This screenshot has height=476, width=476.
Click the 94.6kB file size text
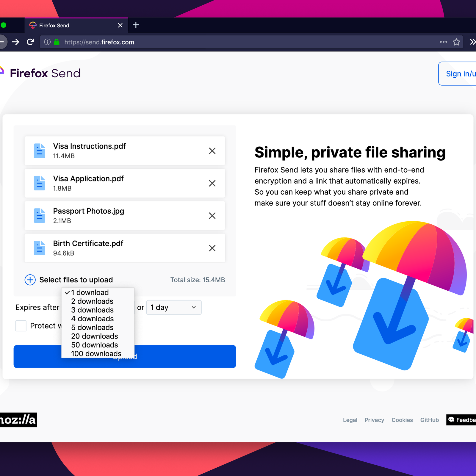[x=64, y=253]
